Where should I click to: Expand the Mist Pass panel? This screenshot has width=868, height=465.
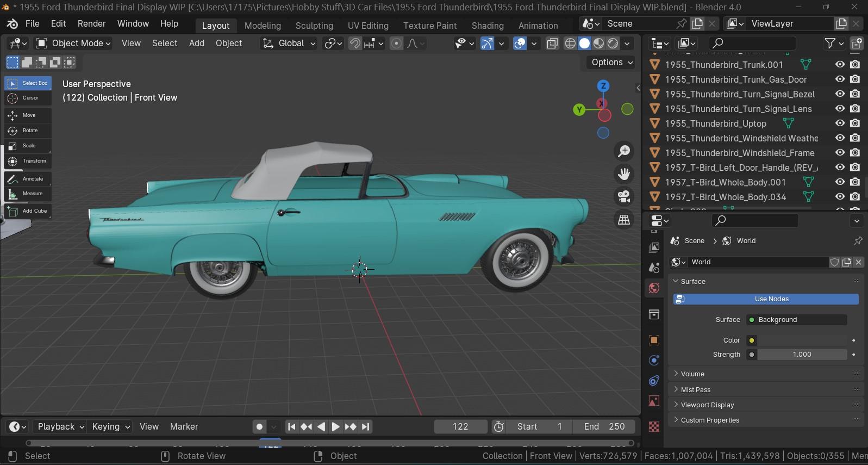point(765,390)
